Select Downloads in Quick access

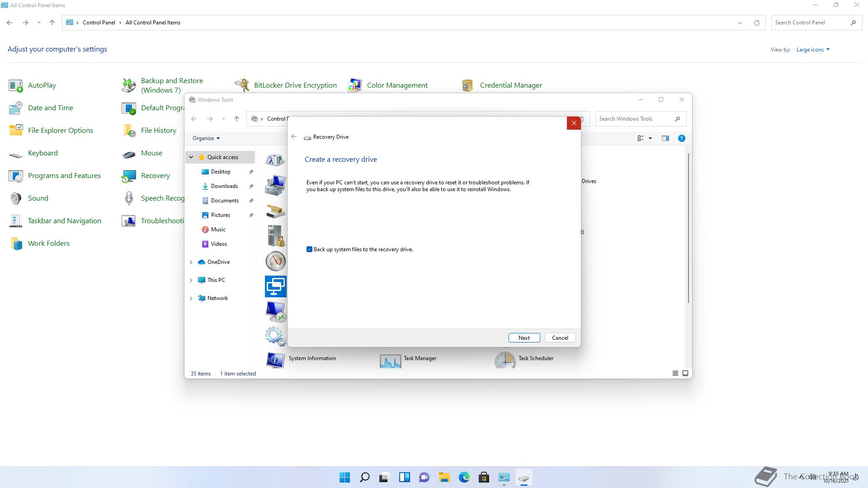221,186
